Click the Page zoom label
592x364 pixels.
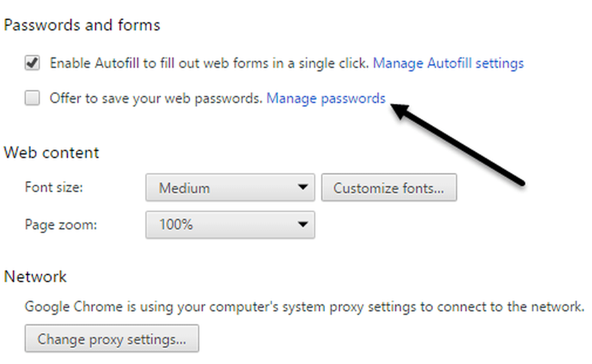[x=61, y=225]
